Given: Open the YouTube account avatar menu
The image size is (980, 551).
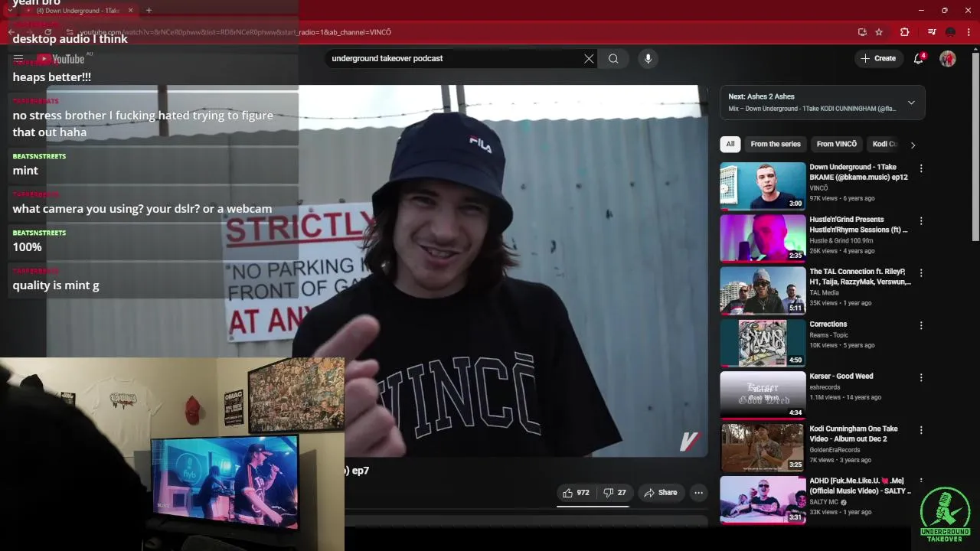Looking at the screenshot, I should tap(948, 59).
